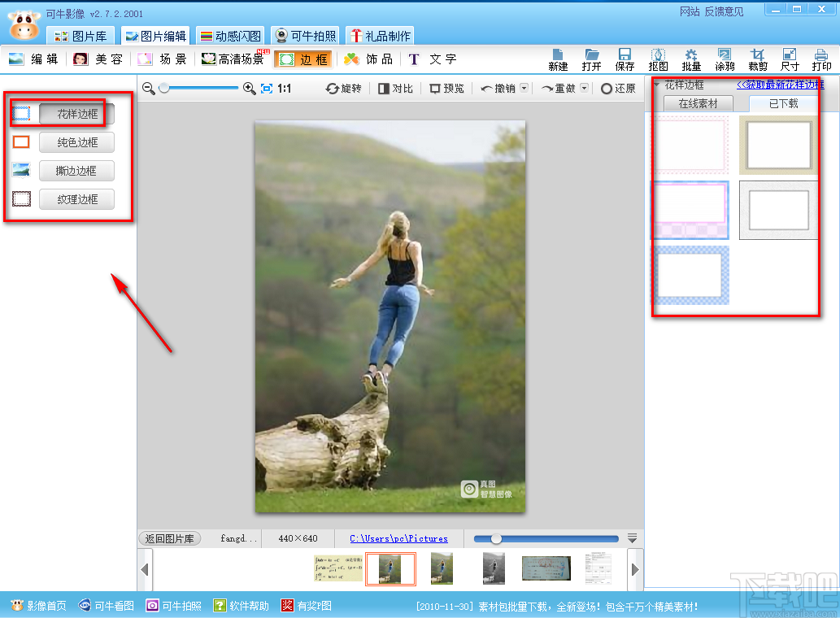840x618 pixels.
Task: Click the zoom slider handle
Action: click(x=164, y=88)
